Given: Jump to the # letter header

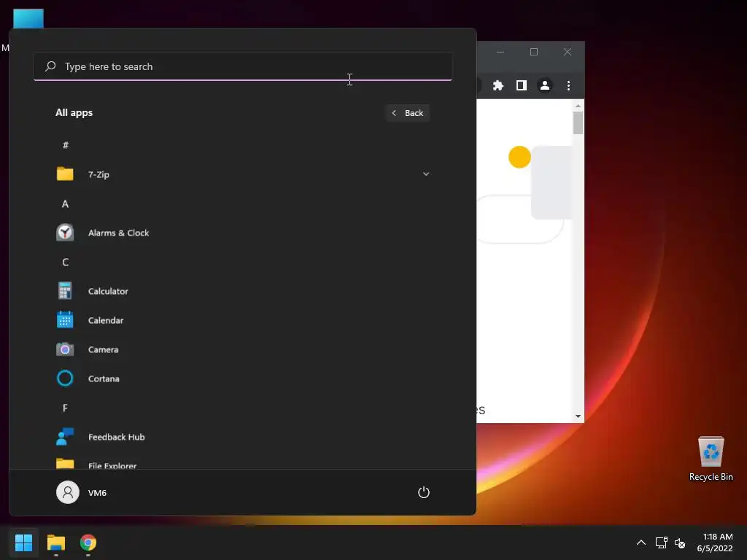Looking at the screenshot, I should (x=65, y=145).
